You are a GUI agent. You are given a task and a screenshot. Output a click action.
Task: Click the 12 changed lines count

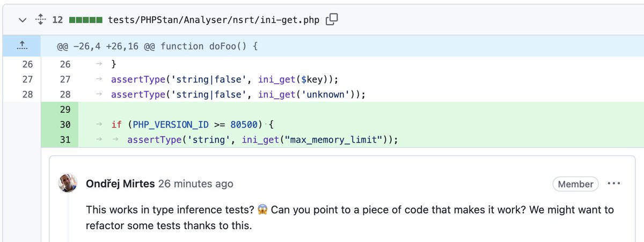57,20
